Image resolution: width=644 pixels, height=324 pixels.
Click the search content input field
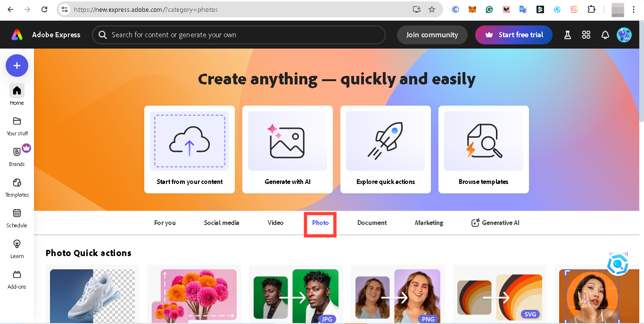point(239,35)
